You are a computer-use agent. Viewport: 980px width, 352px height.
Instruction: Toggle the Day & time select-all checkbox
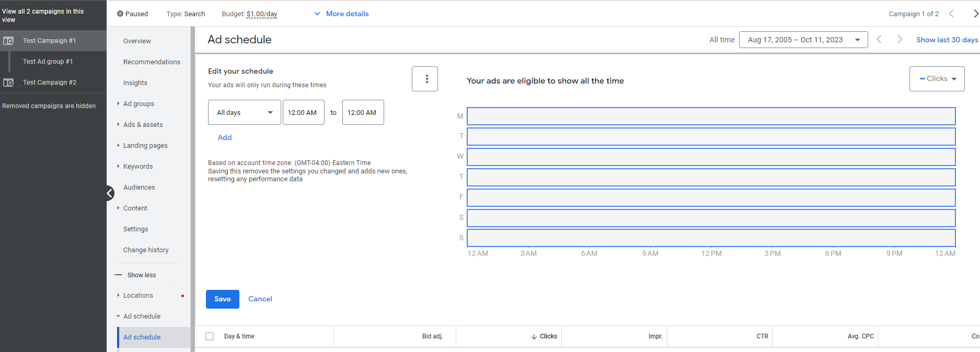[x=210, y=336]
